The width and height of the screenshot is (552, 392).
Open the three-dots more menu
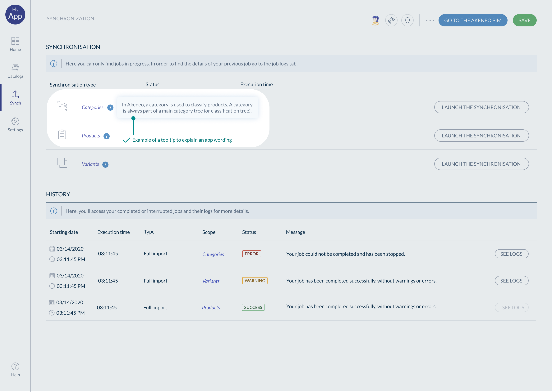pos(430,20)
